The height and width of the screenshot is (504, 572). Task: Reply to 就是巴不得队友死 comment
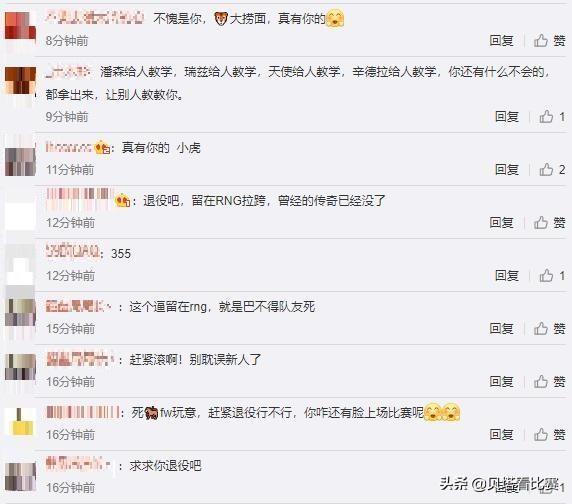click(502, 329)
